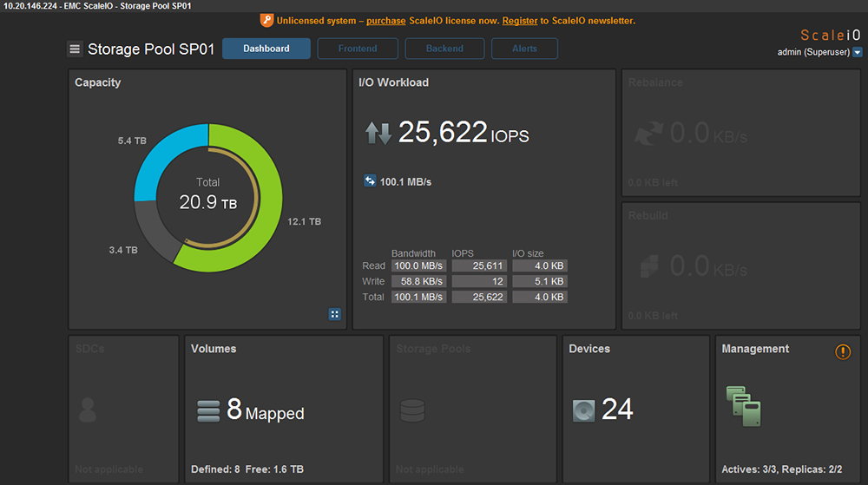Select the Write I/O size 5.1 KB cell

[x=539, y=281]
